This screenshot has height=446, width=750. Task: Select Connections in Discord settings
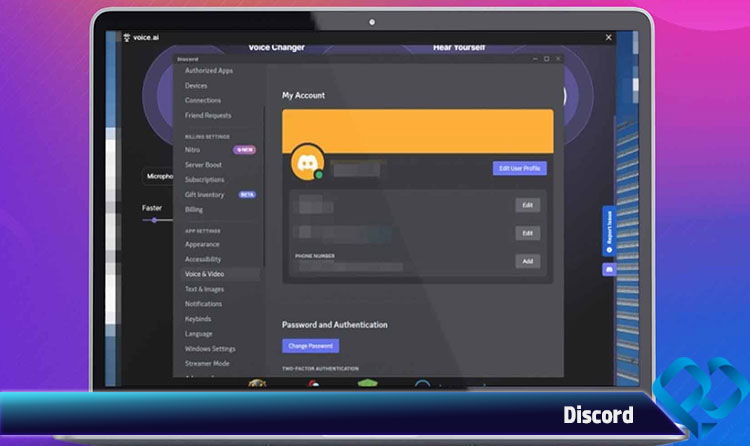tap(203, 100)
